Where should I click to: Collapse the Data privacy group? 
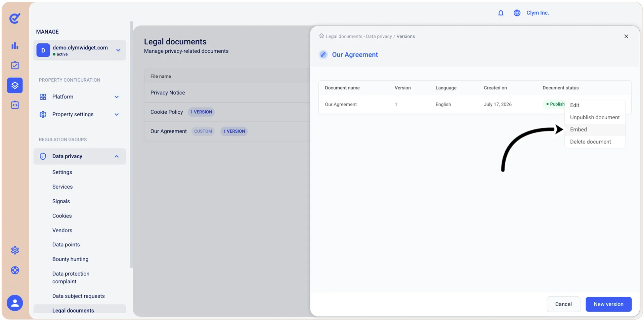click(117, 156)
